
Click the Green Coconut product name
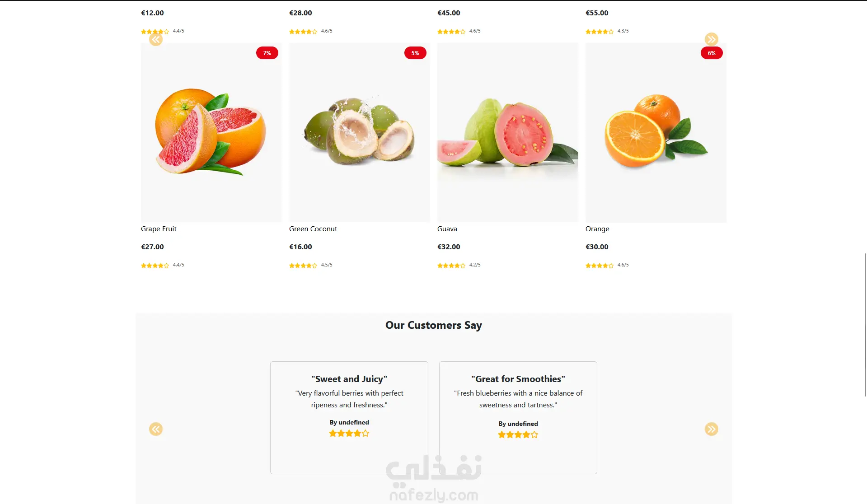[x=313, y=229]
